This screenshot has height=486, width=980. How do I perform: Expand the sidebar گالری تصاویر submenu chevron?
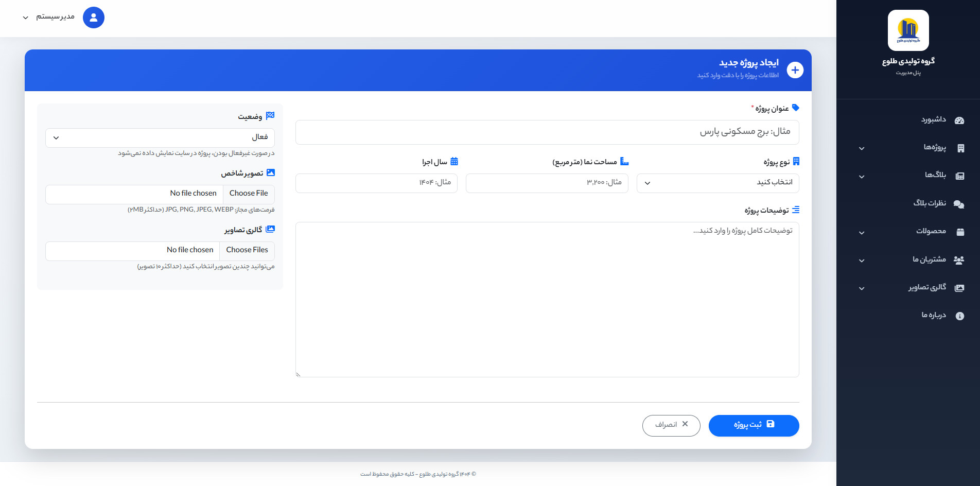(x=862, y=288)
